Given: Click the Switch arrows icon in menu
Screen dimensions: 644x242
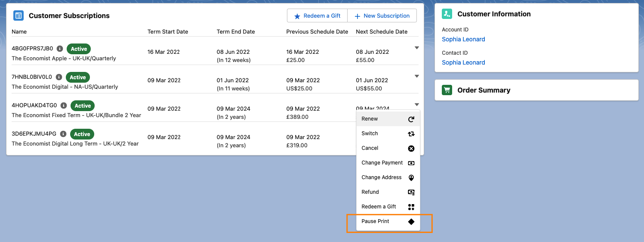Looking at the screenshot, I should [x=411, y=134].
